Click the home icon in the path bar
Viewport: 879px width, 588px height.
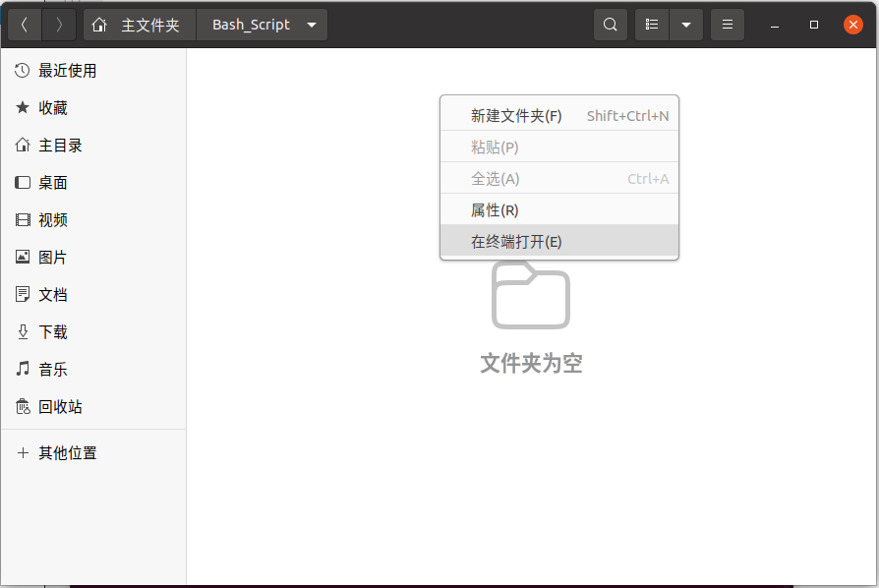[99, 25]
